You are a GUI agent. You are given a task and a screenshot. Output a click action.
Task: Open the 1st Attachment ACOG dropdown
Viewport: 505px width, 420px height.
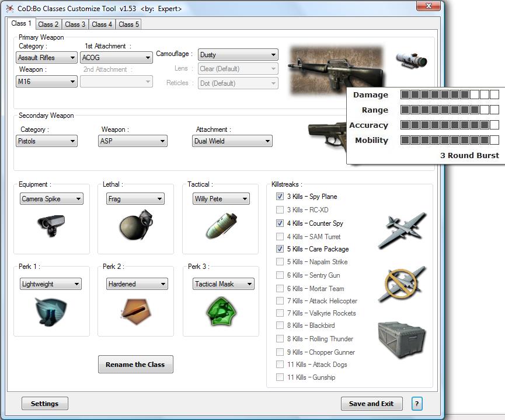coord(116,58)
